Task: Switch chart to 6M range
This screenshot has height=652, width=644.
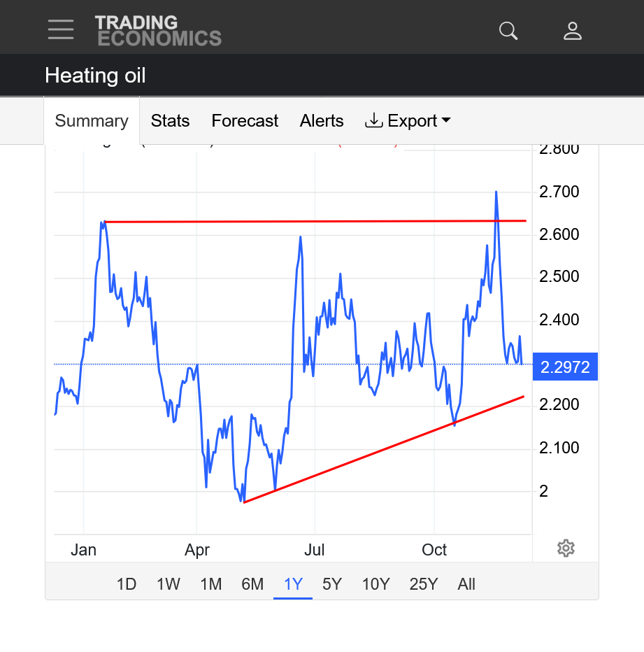Action: click(252, 584)
